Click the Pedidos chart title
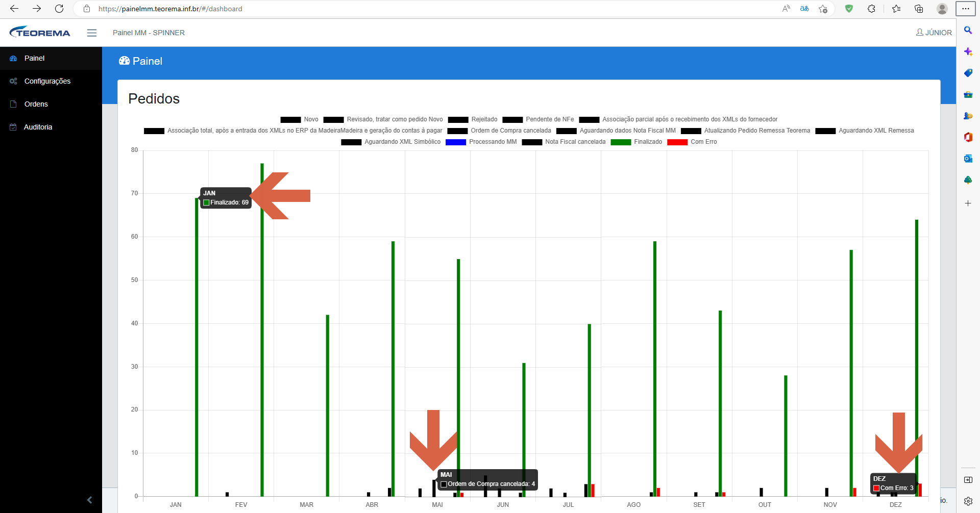This screenshot has width=980, height=513. coord(154,98)
